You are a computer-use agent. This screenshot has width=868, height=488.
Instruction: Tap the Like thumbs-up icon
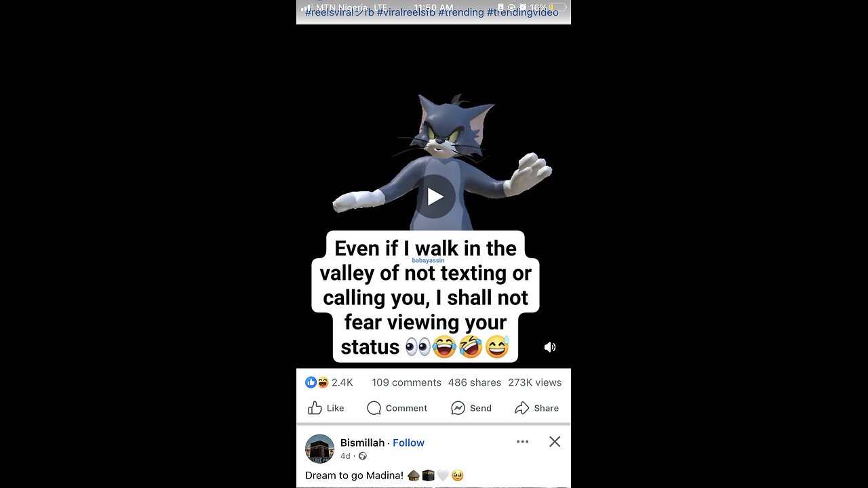point(315,408)
